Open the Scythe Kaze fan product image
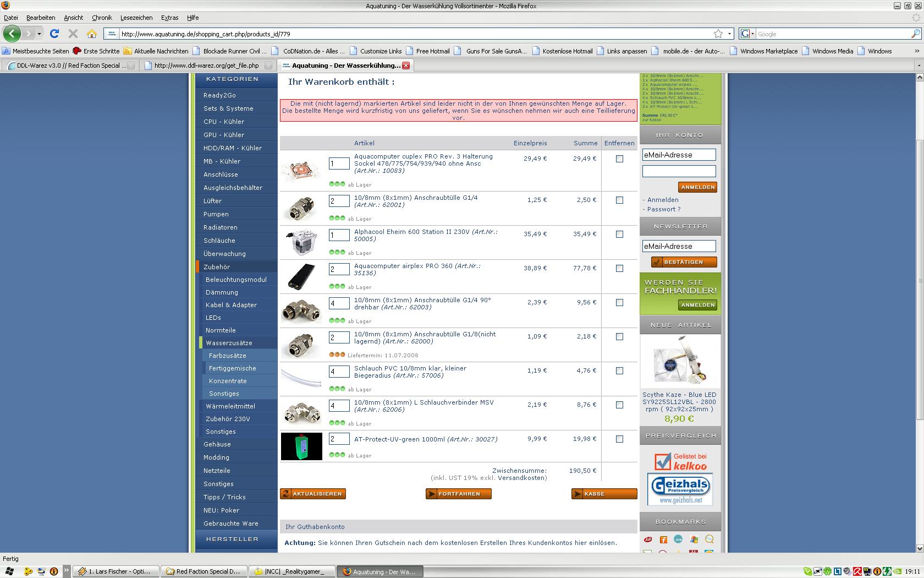 (680, 362)
